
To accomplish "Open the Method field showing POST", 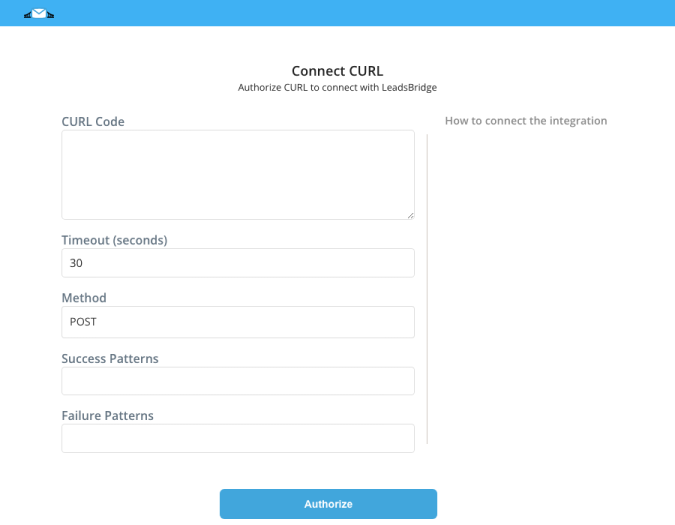I will [238, 322].
